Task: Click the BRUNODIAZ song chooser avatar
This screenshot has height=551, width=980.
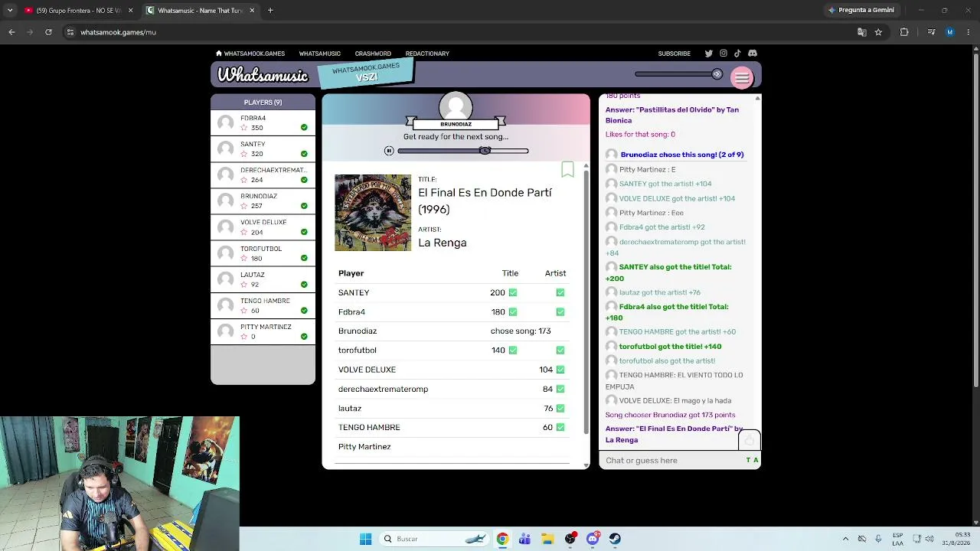Action: point(456,107)
